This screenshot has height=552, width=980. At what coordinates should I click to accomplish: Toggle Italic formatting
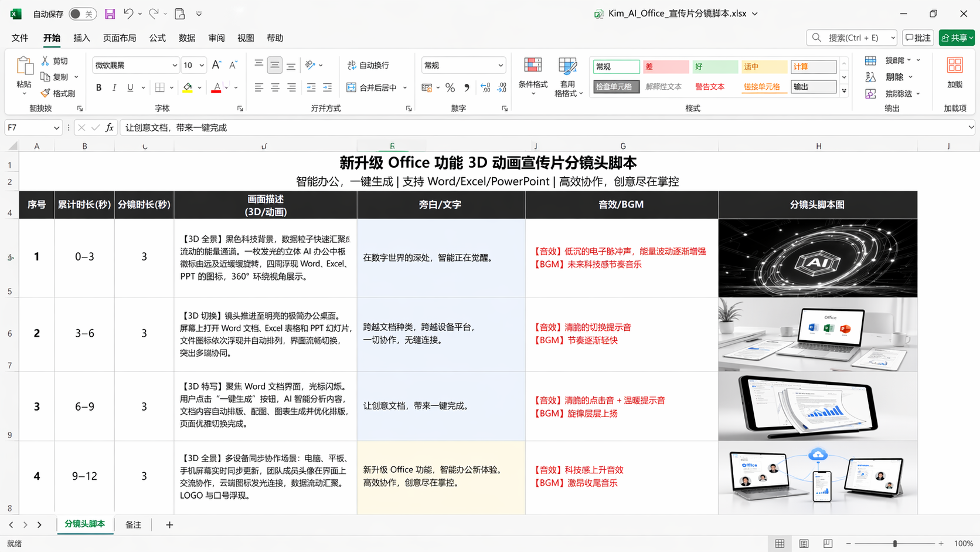(114, 87)
